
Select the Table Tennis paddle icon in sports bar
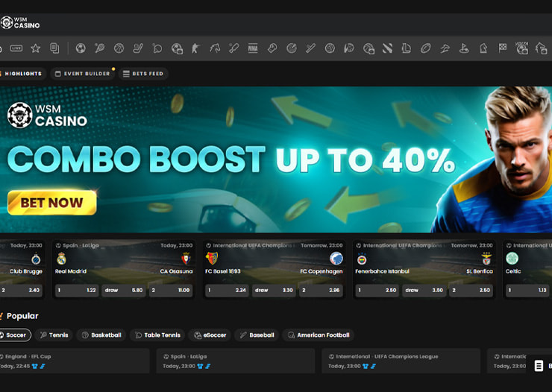click(x=157, y=48)
